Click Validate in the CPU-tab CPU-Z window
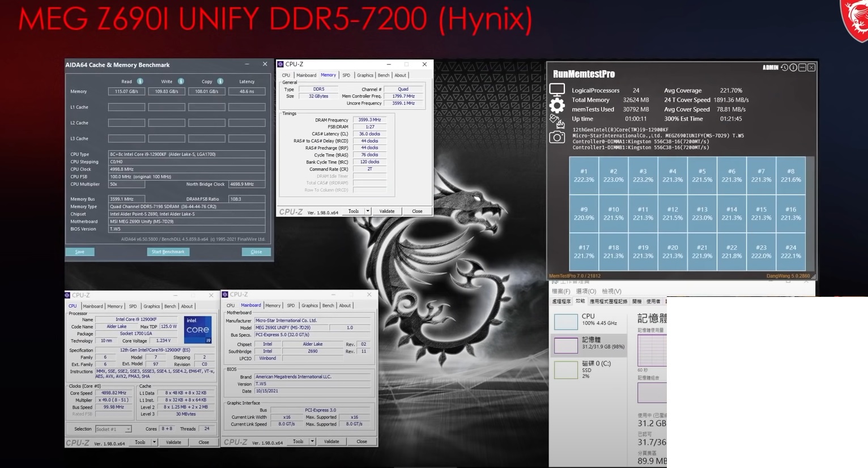 click(173, 443)
